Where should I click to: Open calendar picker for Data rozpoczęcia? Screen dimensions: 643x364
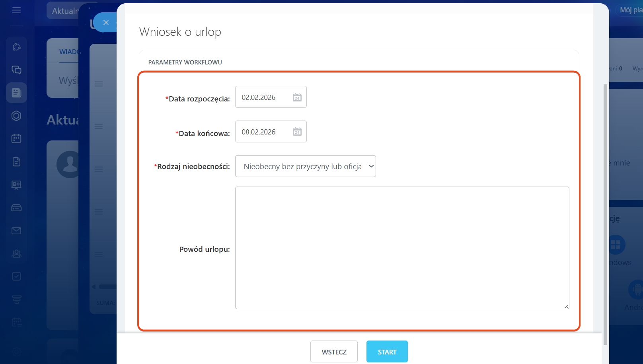(297, 97)
